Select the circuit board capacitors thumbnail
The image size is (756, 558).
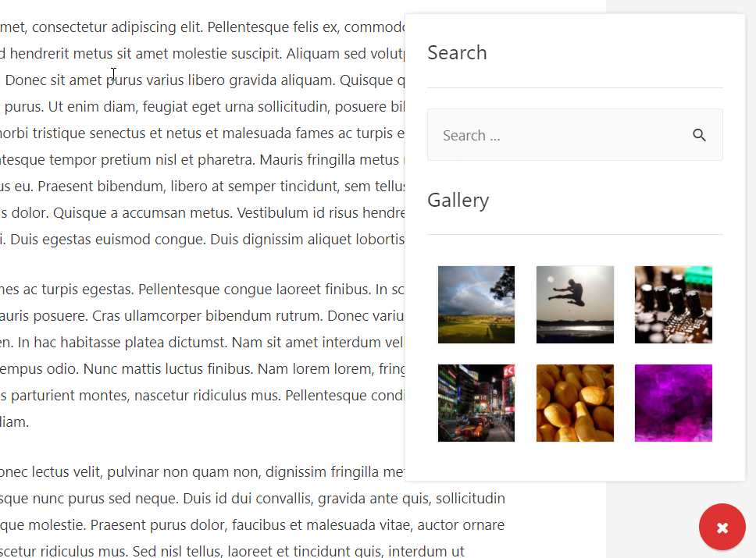(x=673, y=304)
